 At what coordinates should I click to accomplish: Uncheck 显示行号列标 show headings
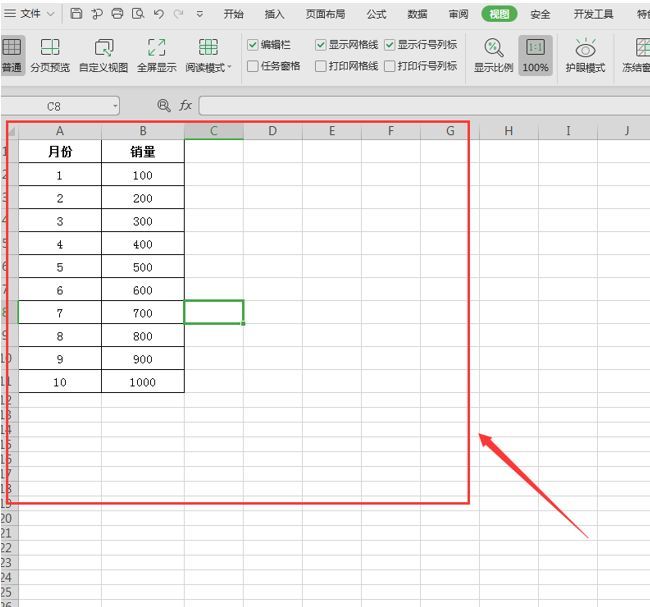pyautogui.click(x=389, y=45)
